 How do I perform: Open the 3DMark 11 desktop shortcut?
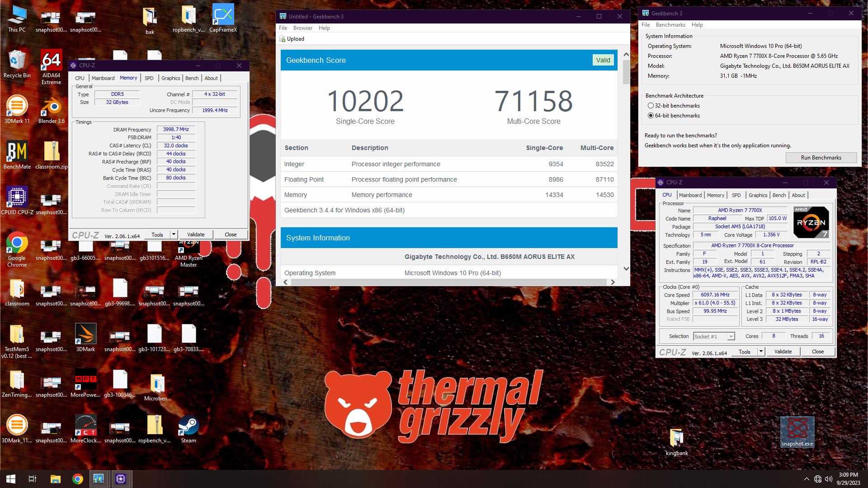pos(17,109)
